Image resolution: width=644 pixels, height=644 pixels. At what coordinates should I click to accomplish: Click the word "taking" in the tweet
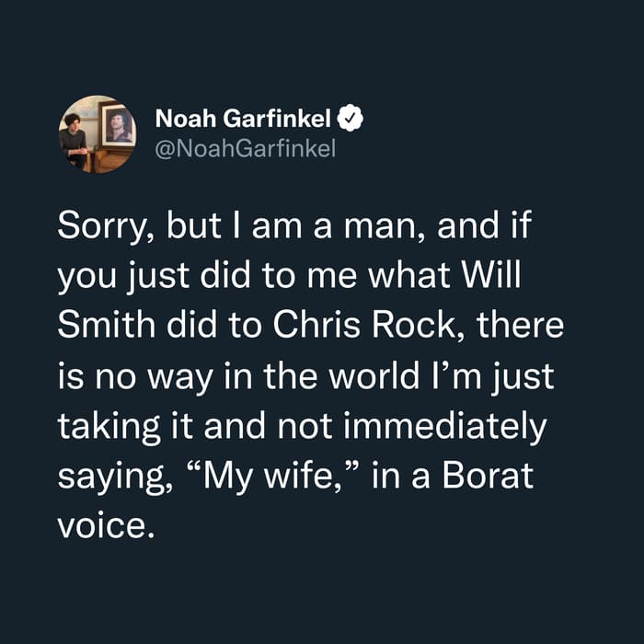coord(109,427)
